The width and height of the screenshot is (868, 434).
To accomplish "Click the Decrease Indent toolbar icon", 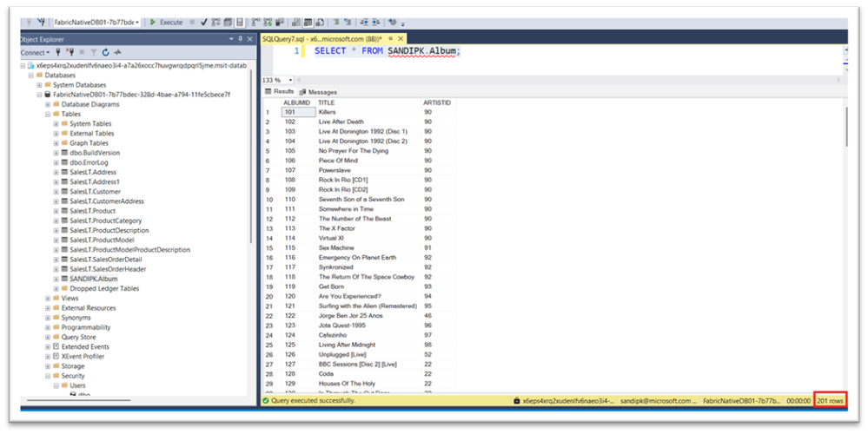I will click(x=363, y=23).
